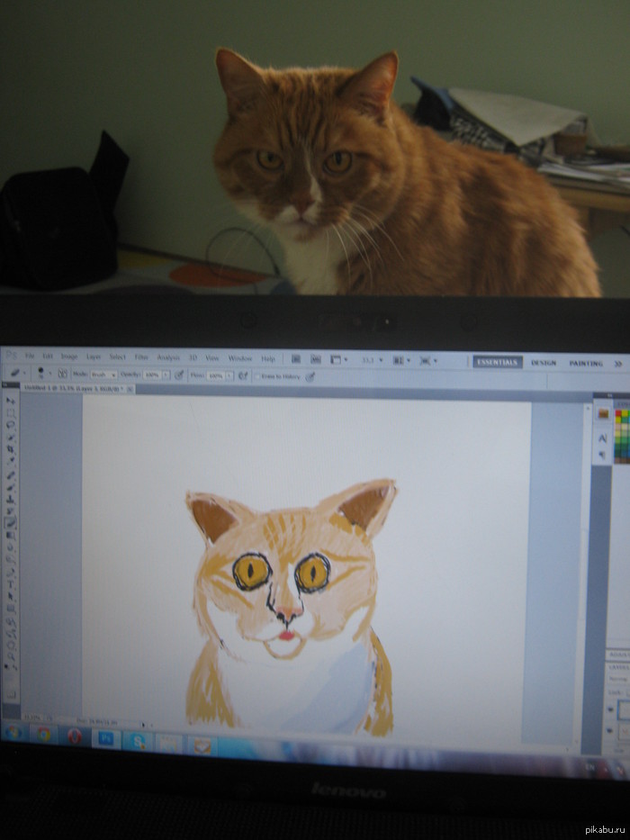Expand more workspaces with double-arrow
Screen dimensions: 630x840
click(618, 364)
